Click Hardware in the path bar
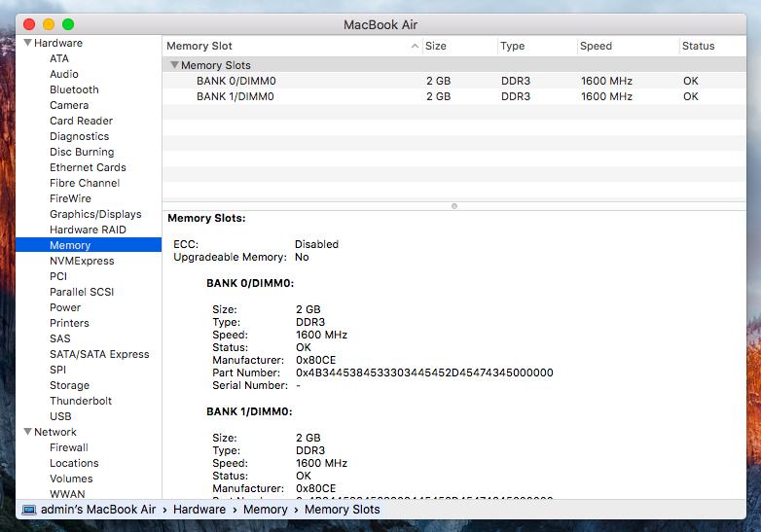 coord(199,510)
